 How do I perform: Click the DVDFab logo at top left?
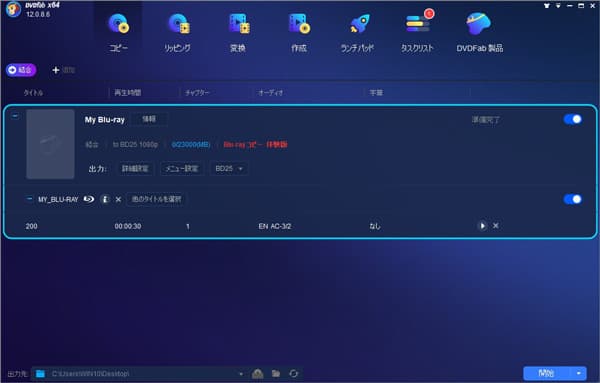click(13, 9)
